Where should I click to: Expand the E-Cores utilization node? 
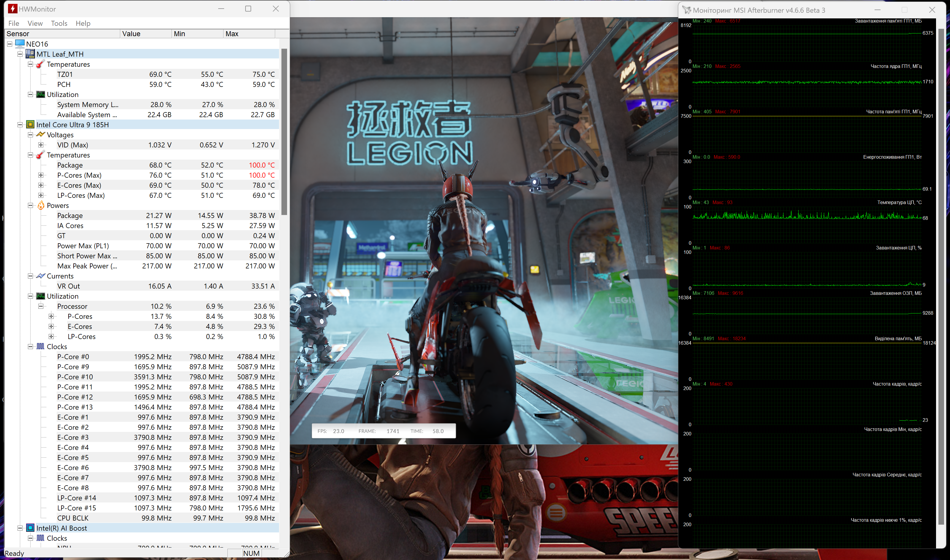[51, 326]
